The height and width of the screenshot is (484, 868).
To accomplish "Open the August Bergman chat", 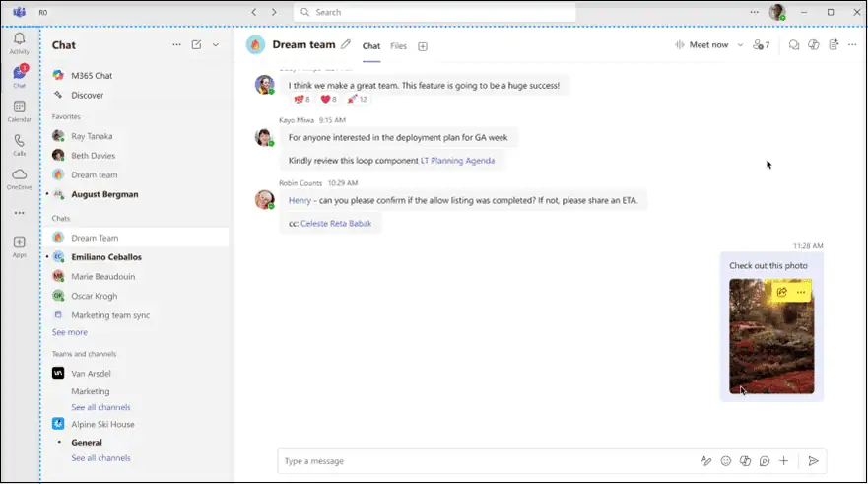I will [x=104, y=194].
